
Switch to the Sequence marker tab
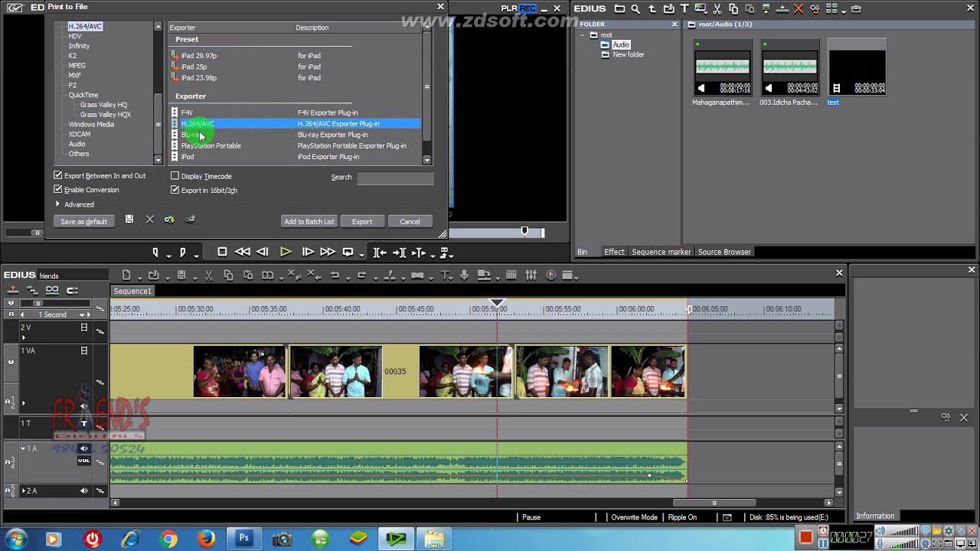point(661,252)
